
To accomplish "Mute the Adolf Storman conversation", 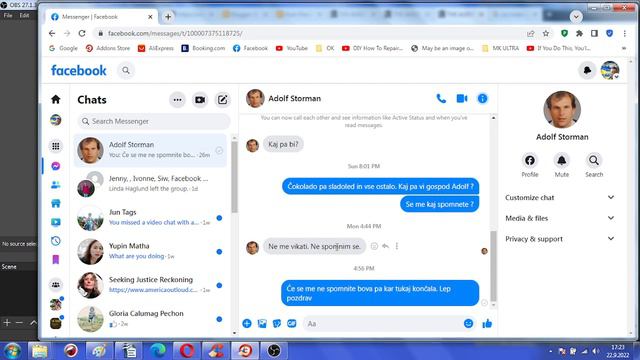I will click(562, 165).
